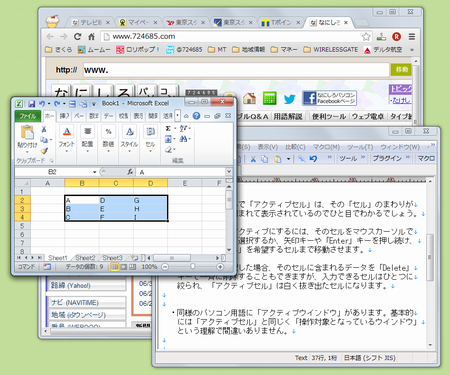Click Redo in Excel's quick access toolbar

[x=57, y=104]
